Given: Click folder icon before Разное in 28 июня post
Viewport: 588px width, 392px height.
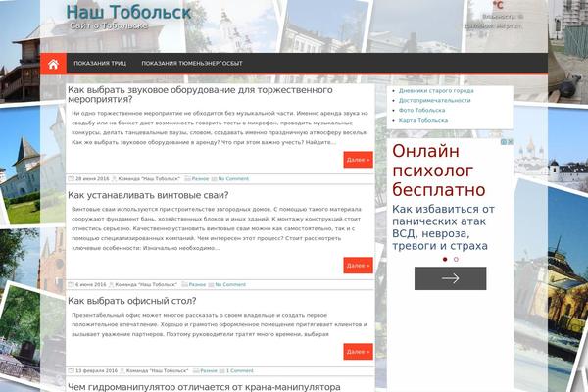Looking at the screenshot, I should click(187, 179).
